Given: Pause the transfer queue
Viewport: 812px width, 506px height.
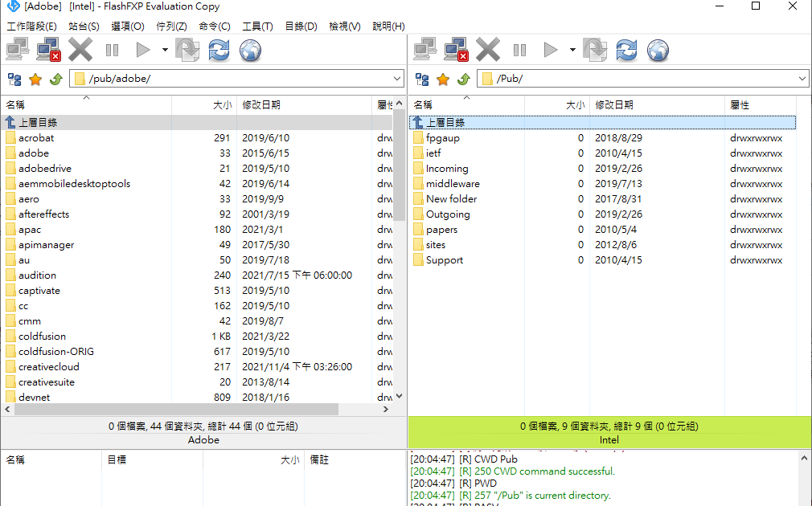Looking at the screenshot, I should tap(112, 50).
